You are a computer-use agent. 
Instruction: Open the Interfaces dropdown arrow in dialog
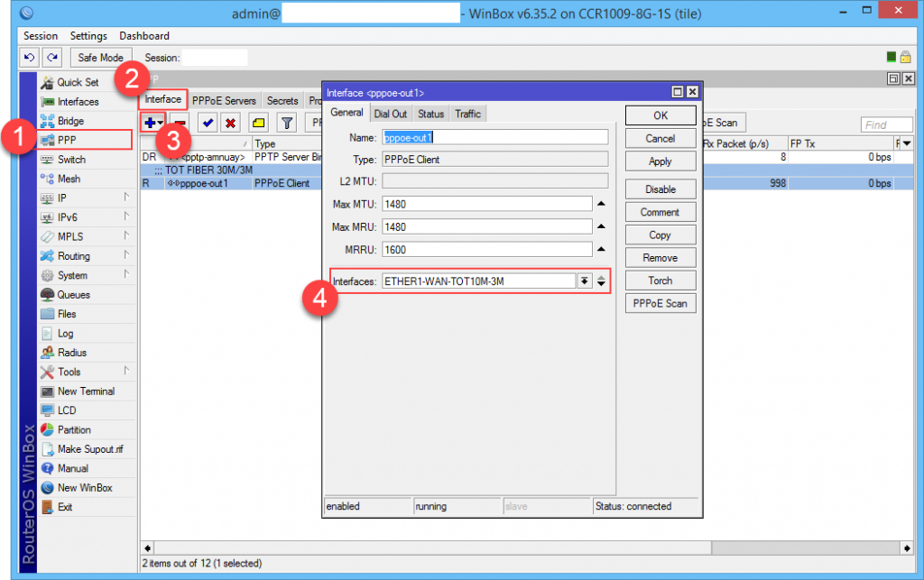(x=584, y=281)
